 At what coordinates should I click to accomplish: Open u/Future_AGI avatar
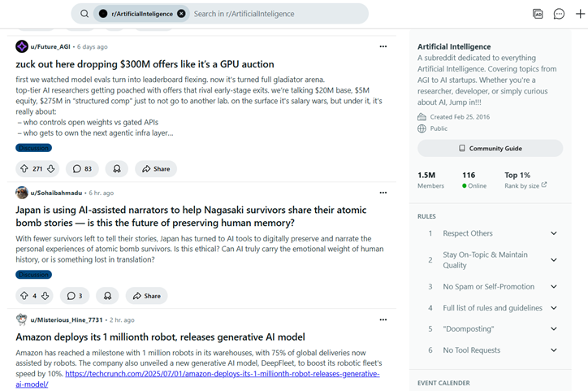coord(22,46)
